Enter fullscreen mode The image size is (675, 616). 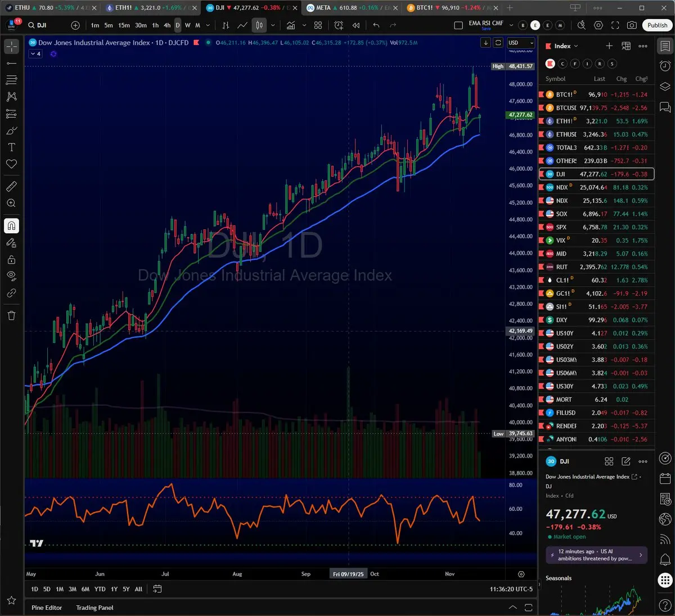coord(615,25)
